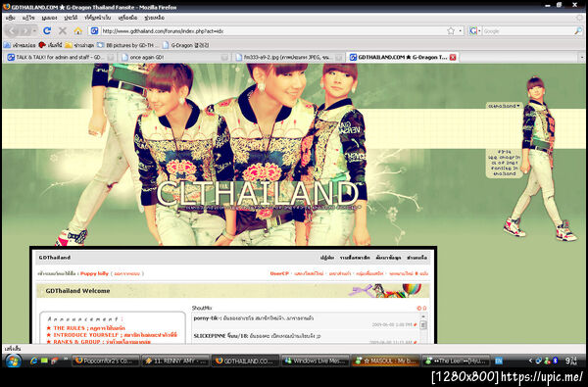The height and width of the screenshot is (387, 588).
Task: Close the GDTHAILAND.COM tab with red X
Action: click(453, 58)
